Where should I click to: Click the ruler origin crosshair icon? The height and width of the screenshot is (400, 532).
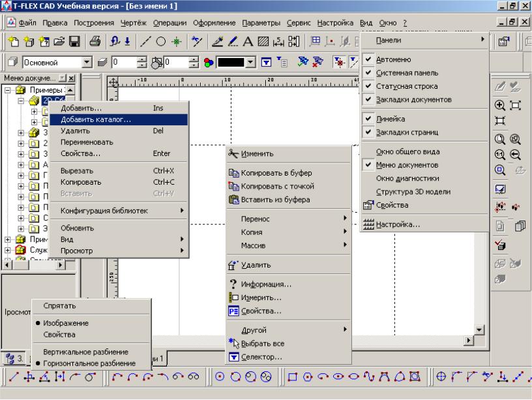113,82
